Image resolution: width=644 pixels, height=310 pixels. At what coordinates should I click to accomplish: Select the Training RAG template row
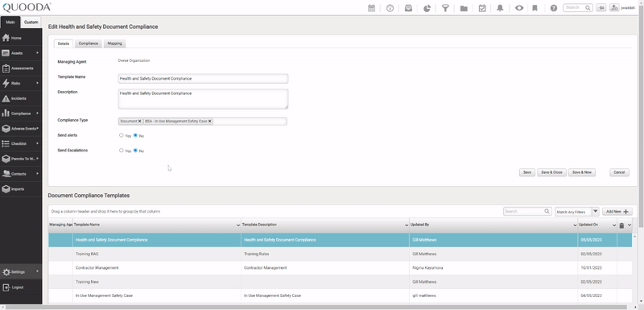[x=340, y=254]
